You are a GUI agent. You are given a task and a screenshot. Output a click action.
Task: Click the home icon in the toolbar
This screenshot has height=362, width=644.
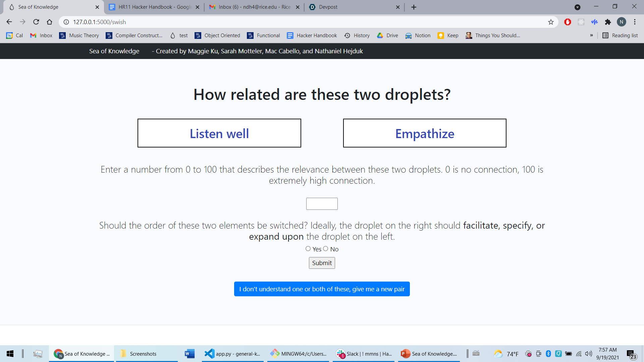click(50, 22)
